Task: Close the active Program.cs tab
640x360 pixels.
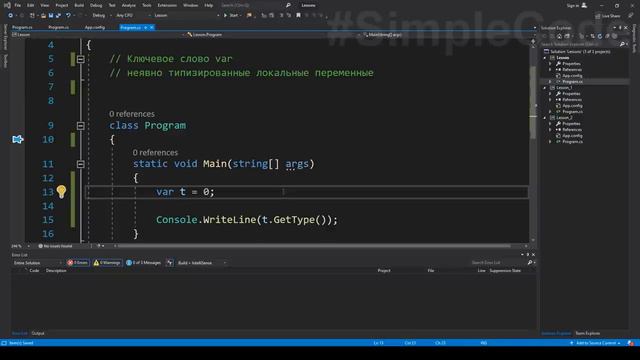Action: tap(151, 27)
